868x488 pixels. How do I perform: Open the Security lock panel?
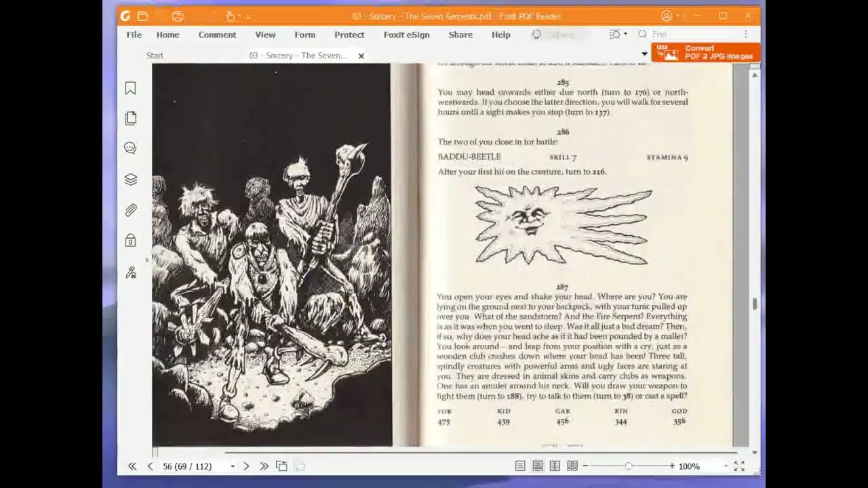[x=131, y=241]
